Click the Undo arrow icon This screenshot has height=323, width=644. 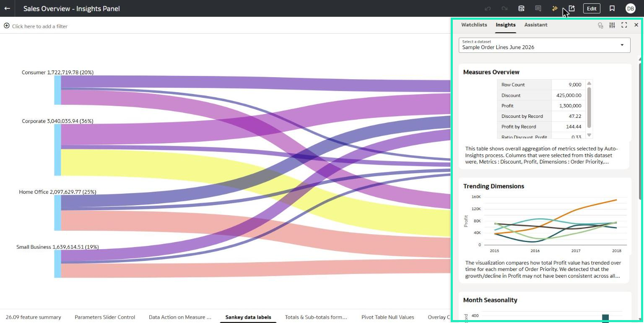tap(488, 8)
